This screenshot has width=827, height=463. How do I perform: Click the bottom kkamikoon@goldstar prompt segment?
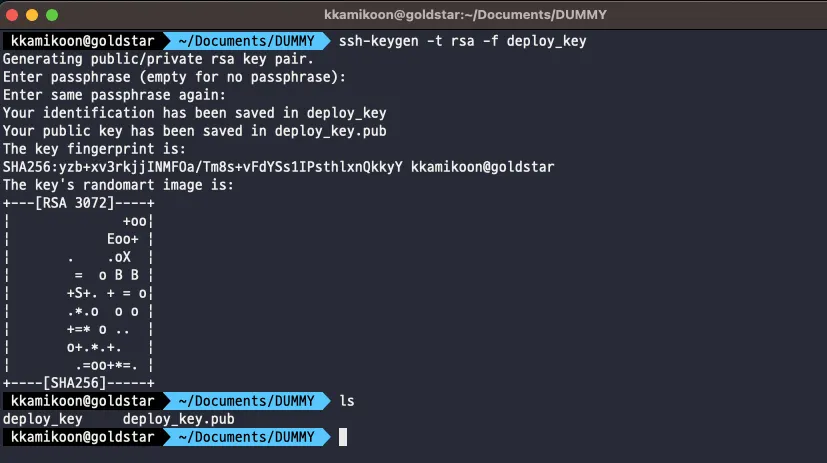83,437
